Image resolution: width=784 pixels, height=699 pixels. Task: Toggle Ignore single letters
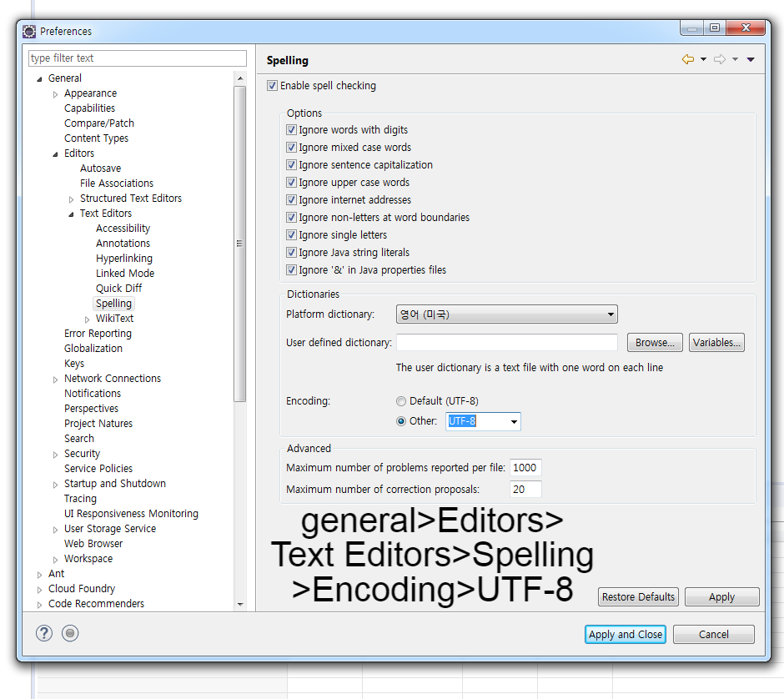[292, 235]
